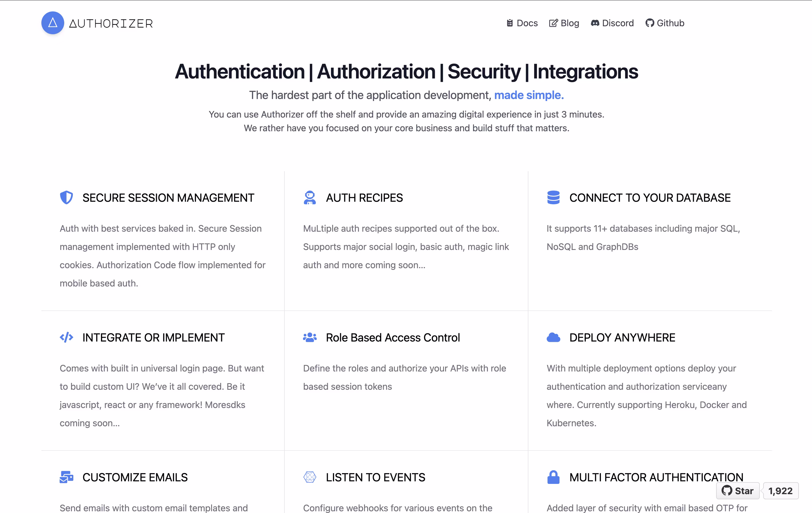Click the code brackets icon for Integrate or Implement
This screenshot has height=513, width=812.
coord(66,337)
